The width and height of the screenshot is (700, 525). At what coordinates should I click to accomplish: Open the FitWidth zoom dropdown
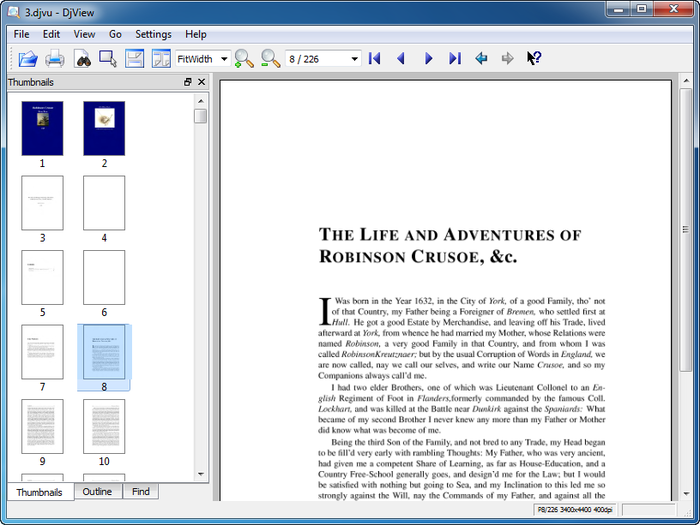point(203,59)
